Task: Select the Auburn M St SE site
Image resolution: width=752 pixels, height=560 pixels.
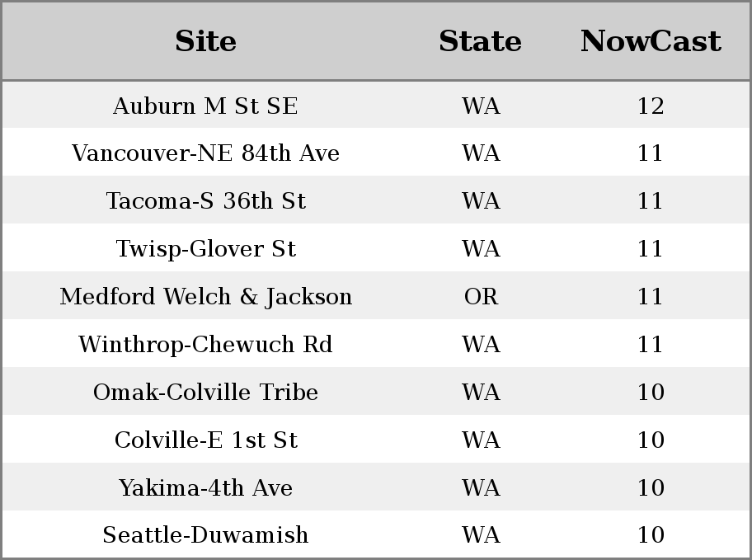Action: point(205,106)
